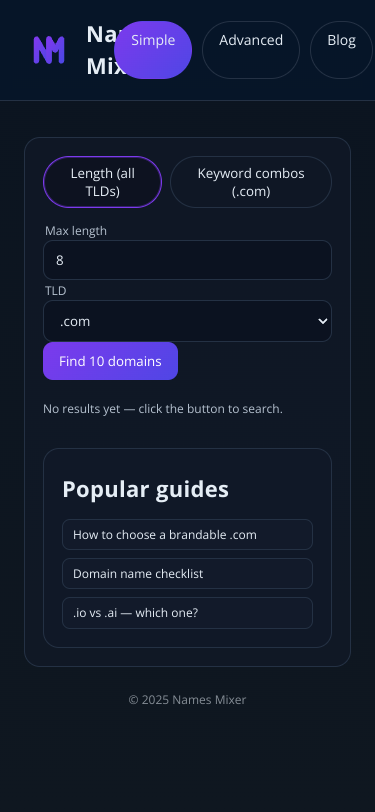
Task: Click the Max length label
Action: pos(76,231)
